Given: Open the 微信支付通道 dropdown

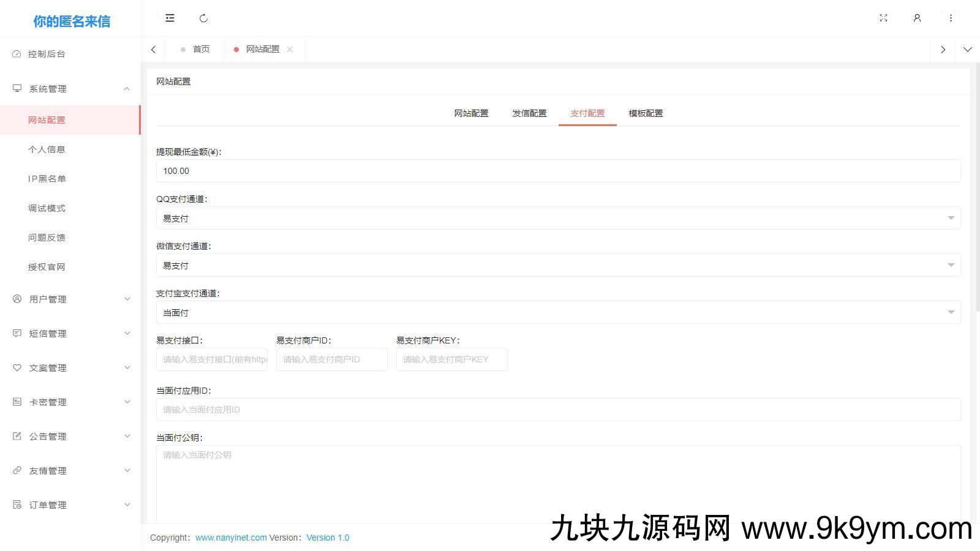Looking at the screenshot, I should 557,265.
